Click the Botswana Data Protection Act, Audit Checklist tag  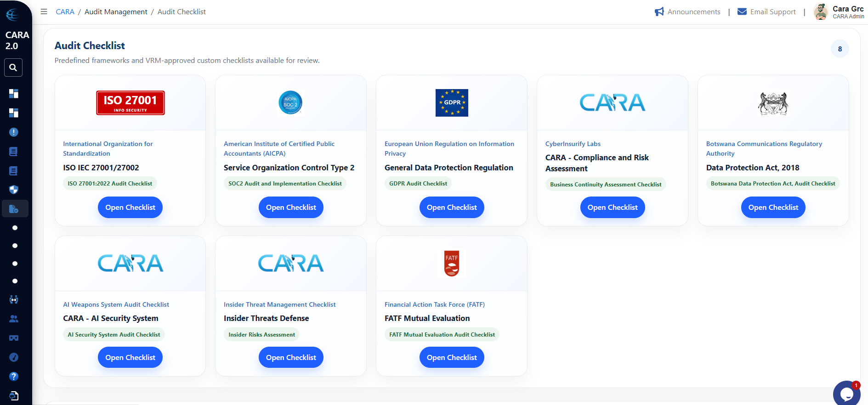(773, 183)
